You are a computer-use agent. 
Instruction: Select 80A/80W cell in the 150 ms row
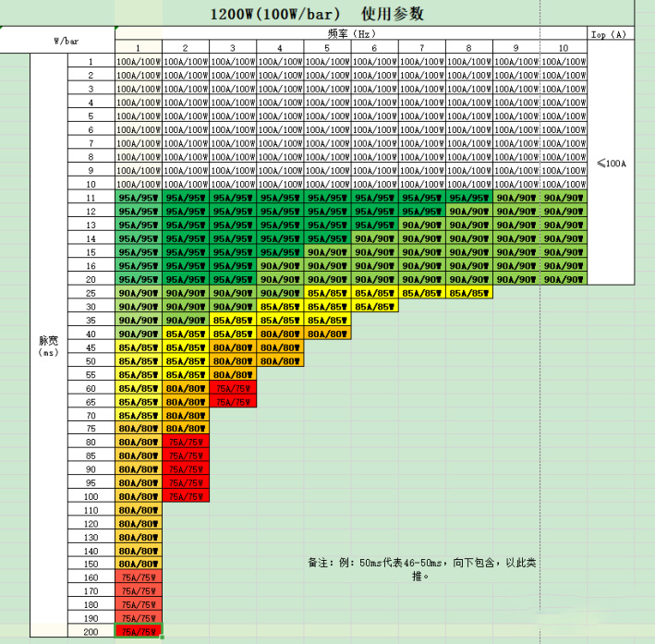(139, 564)
